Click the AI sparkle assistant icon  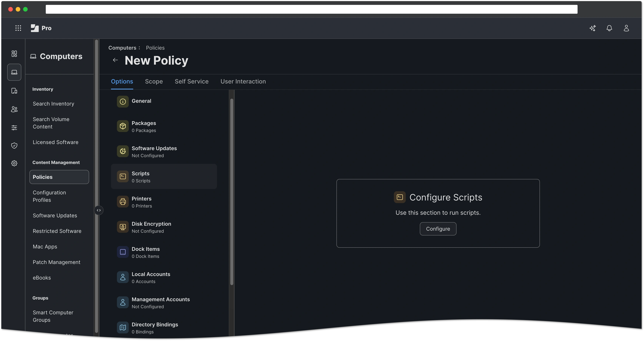pyautogui.click(x=592, y=28)
